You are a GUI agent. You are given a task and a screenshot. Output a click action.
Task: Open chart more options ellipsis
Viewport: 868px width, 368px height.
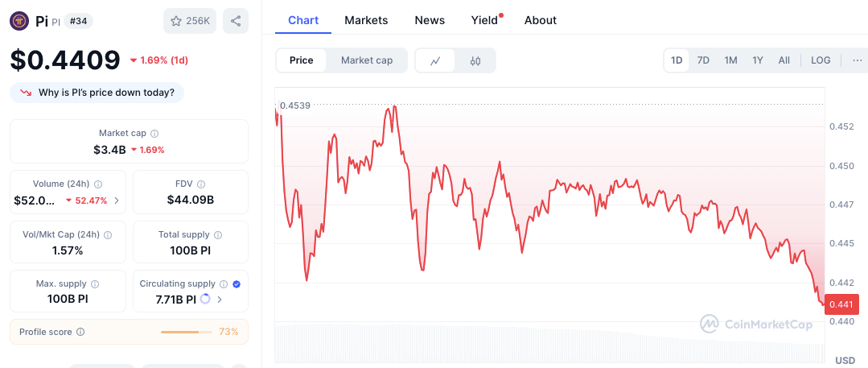(x=858, y=60)
